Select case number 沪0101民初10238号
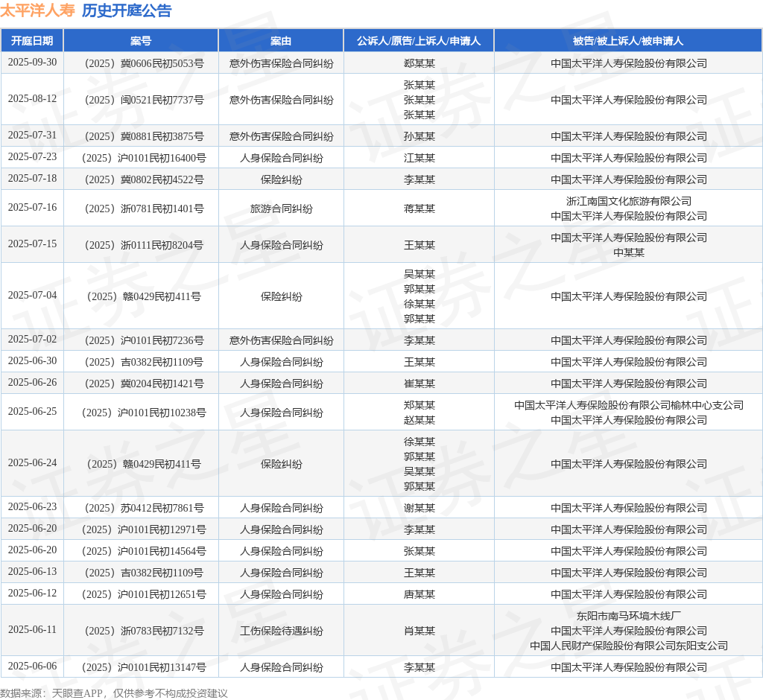This screenshot has height=700, width=763. (x=144, y=413)
